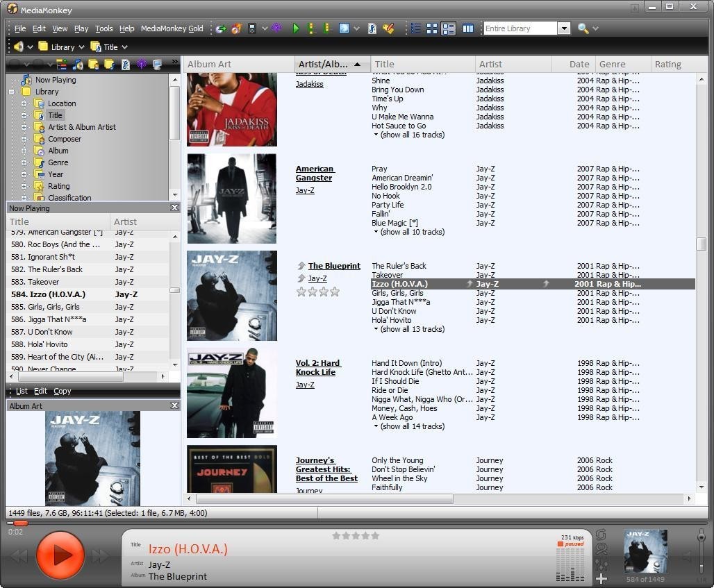Click the plus icon in player
The image size is (714, 588).
tap(601, 578)
